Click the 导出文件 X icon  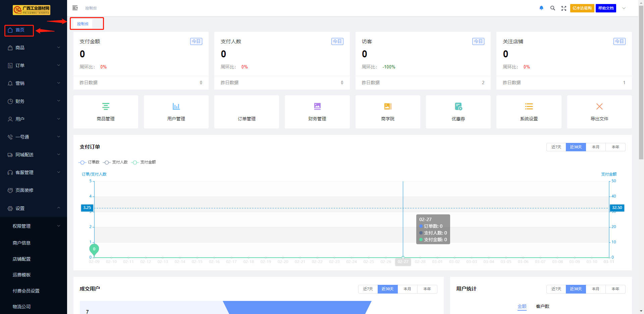[599, 107]
